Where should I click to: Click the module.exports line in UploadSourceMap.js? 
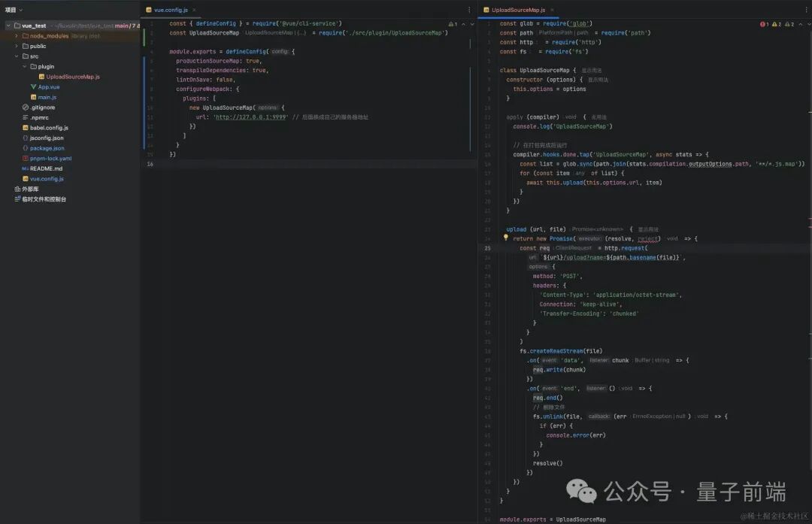(553, 519)
